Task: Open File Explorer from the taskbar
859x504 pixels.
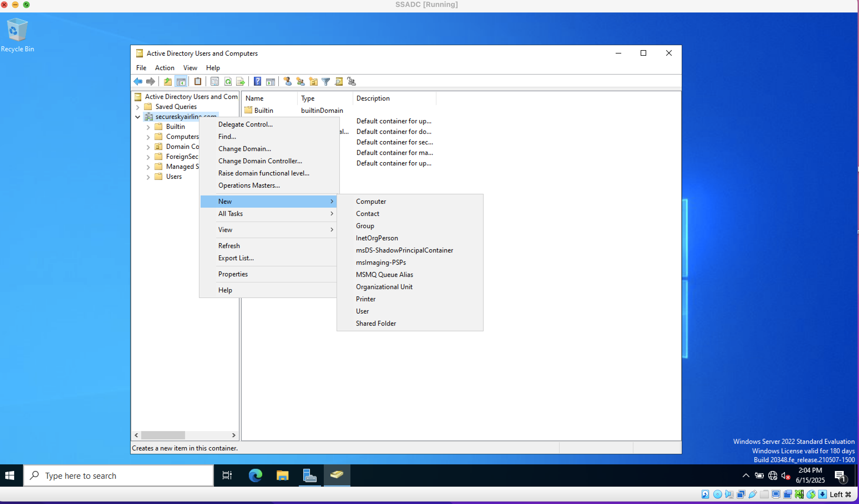Action: coord(282,475)
